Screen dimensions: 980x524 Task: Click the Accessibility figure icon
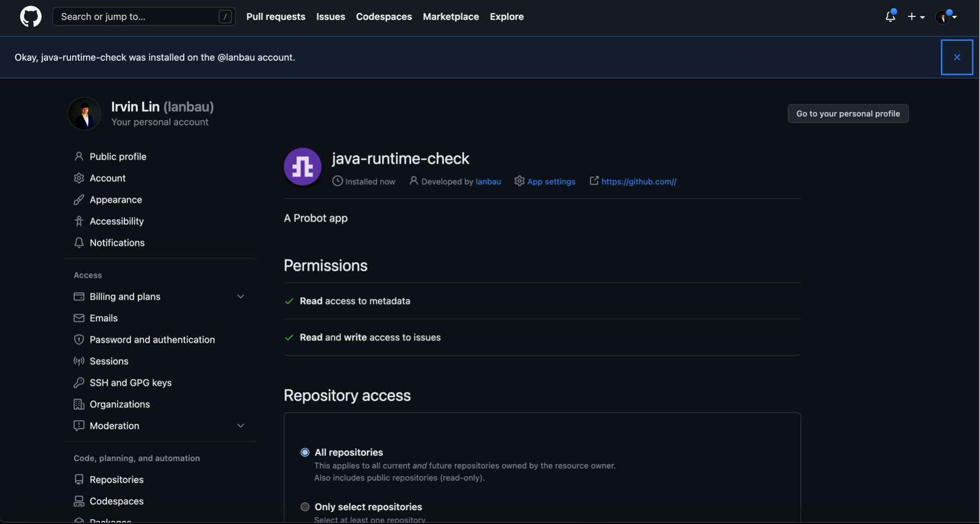(x=79, y=221)
